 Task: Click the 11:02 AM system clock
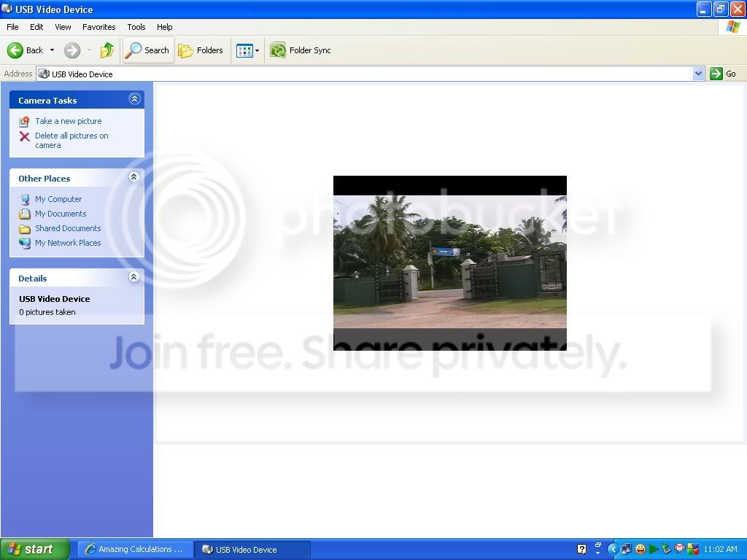[x=720, y=549]
